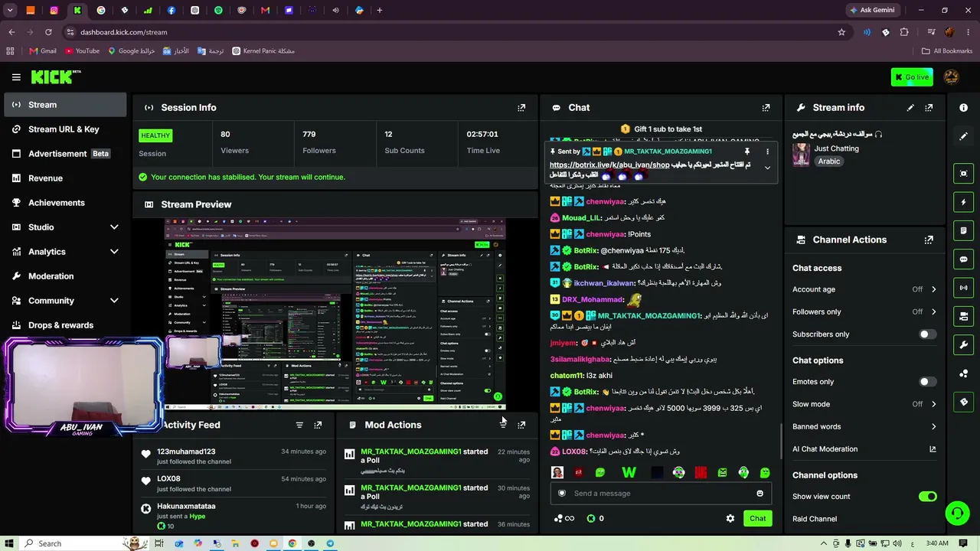Open Moderation page
Image resolution: width=980 pixels, height=551 pixels.
click(x=65, y=276)
